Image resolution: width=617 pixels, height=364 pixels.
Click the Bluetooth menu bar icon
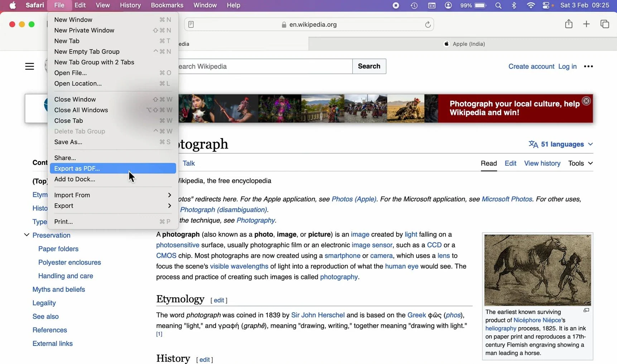point(514,5)
